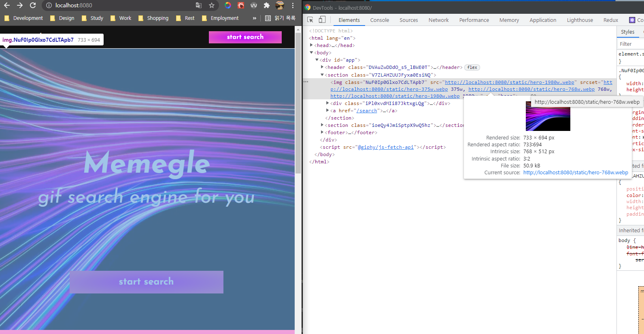This screenshot has height=334, width=644.
Task: Open the reading list button
Action: pyautogui.click(x=280, y=18)
